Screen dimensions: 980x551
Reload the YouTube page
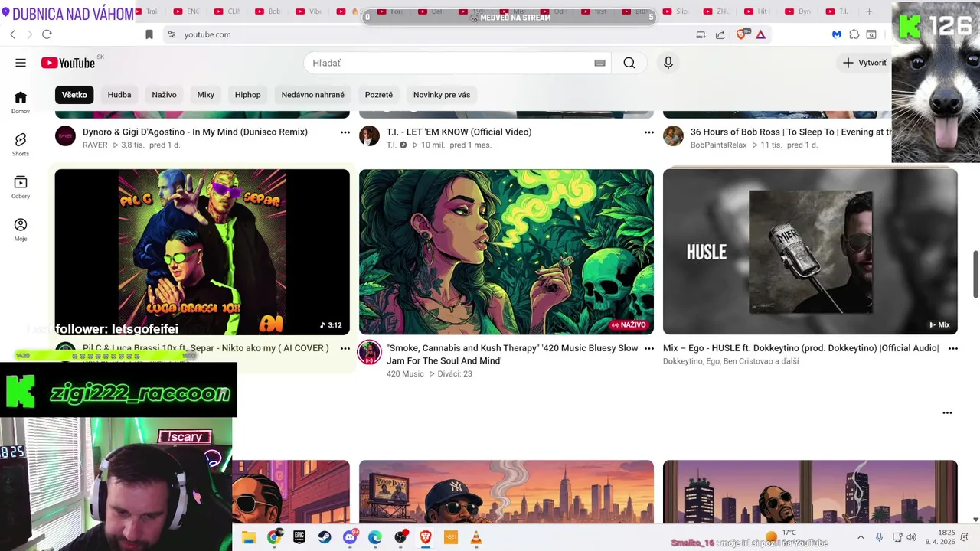(47, 34)
